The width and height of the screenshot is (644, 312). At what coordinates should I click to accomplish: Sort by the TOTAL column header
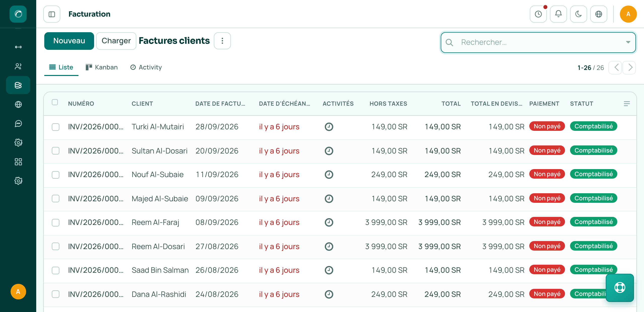tap(451, 104)
